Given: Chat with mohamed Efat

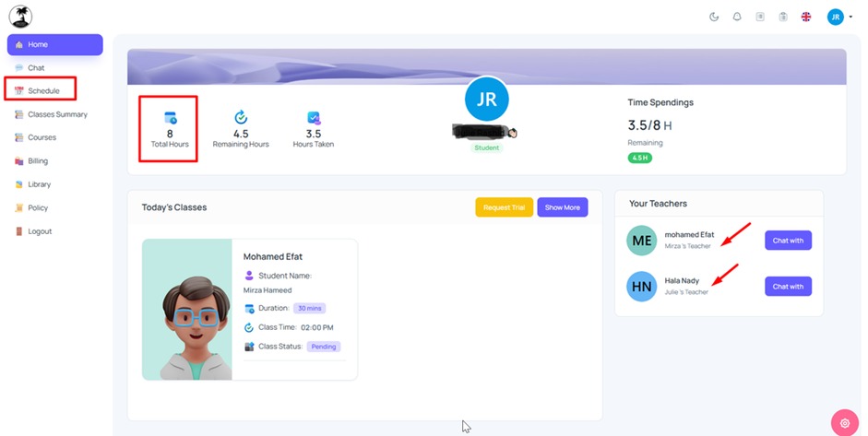Looking at the screenshot, I should point(789,241).
